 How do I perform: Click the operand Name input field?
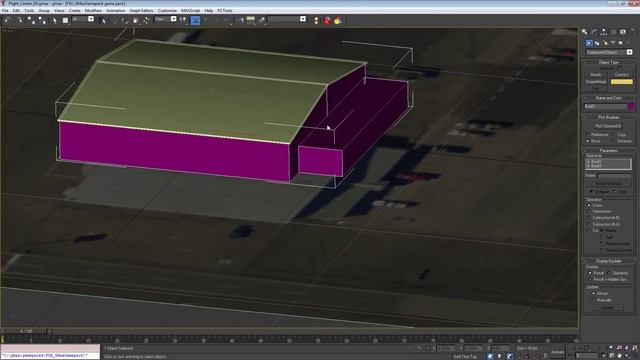(x=614, y=176)
